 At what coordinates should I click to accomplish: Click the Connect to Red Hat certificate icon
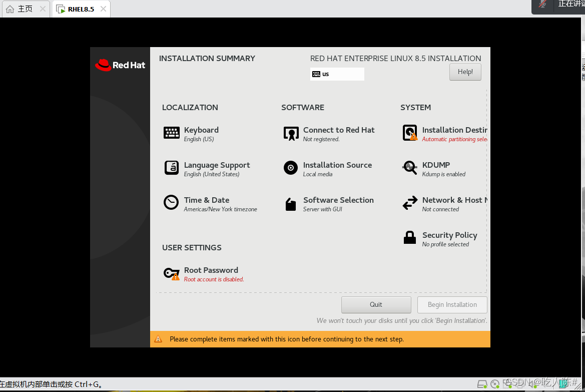(x=291, y=133)
